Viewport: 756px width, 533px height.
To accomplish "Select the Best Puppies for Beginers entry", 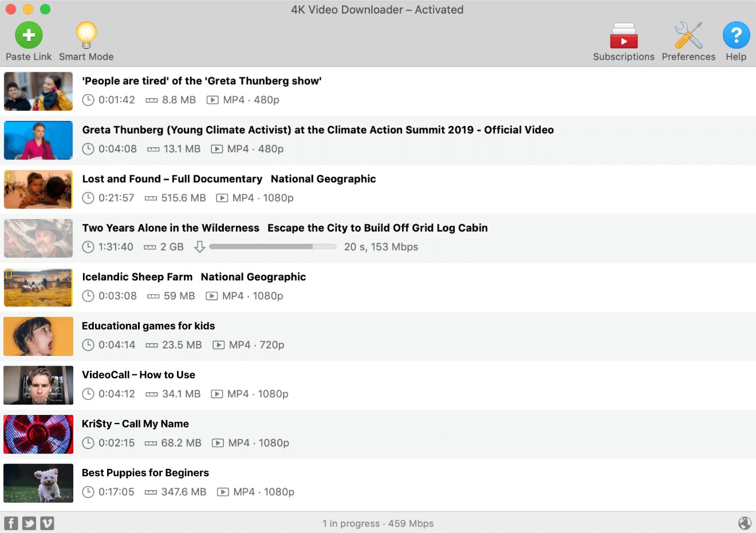I will point(145,473).
